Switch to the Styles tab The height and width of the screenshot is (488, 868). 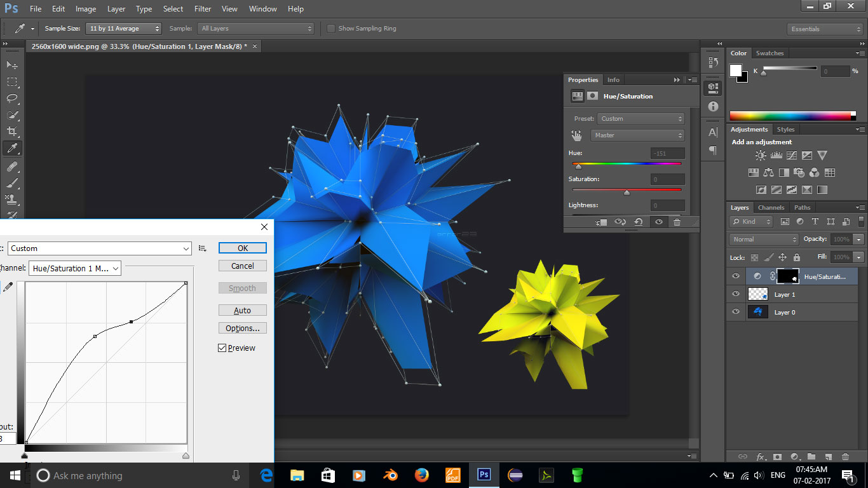click(786, 130)
